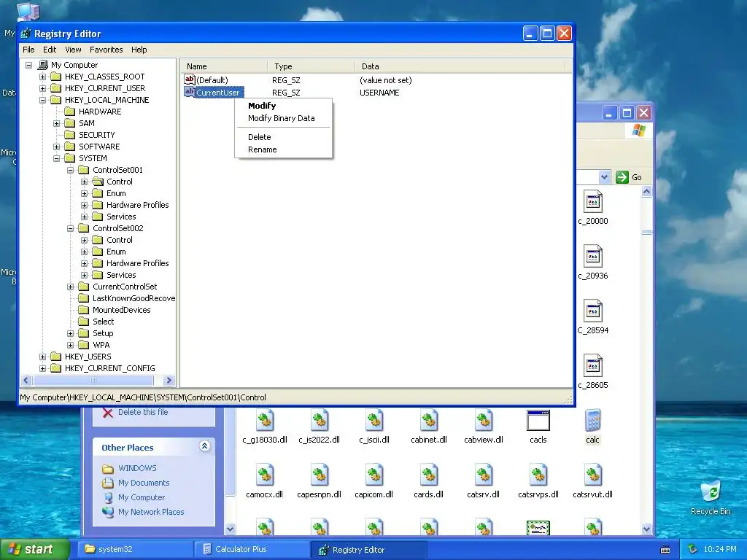This screenshot has width=747, height=560.
Task: Click the HKEY_CURRENT_CONFIG folder icon
Action: [x=56, y=368]
